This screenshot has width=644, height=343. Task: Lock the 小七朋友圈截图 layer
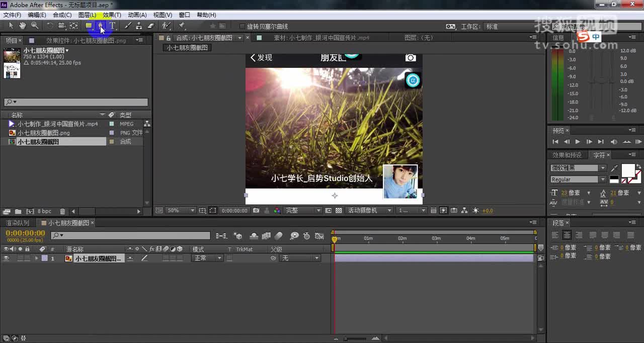pyautogui.click(x=27, y=258)
